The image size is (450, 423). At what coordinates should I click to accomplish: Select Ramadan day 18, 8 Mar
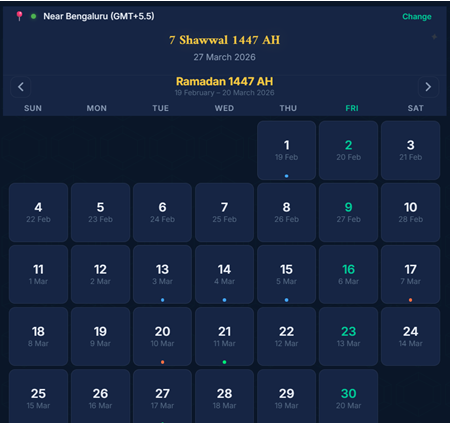pyautogui.click(x=38, y=336)
